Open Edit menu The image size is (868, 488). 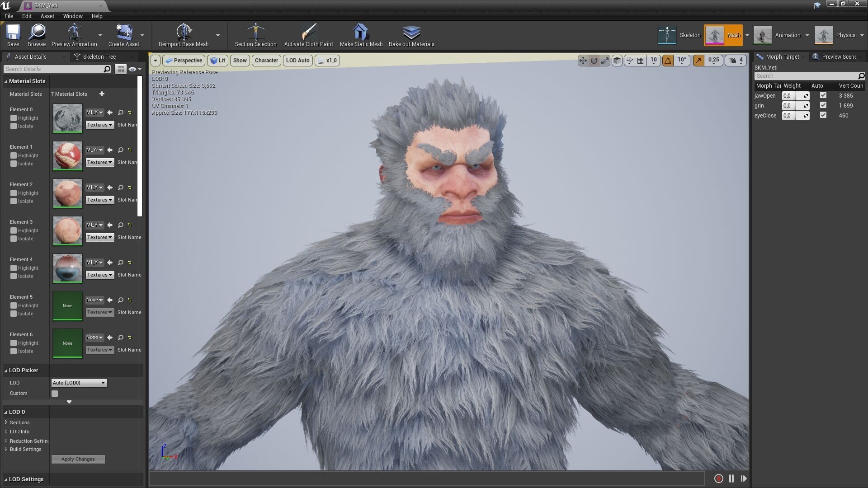[x=27, y=16]
